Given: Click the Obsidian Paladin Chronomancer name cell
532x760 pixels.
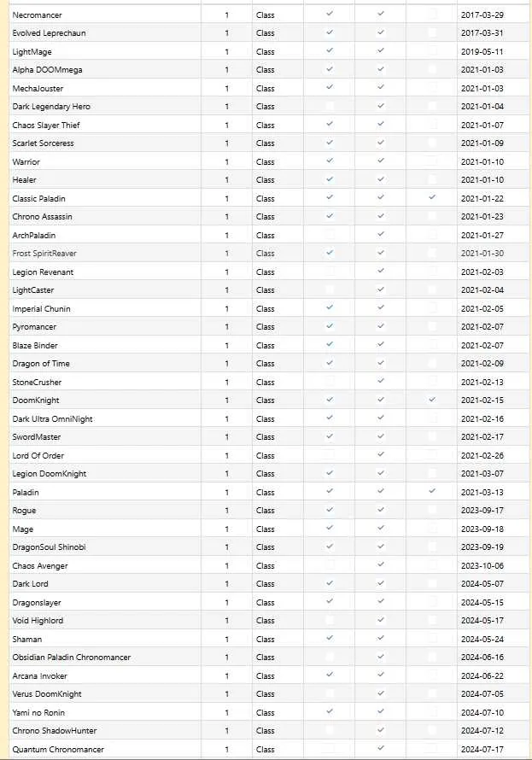Looking at the screenshot, I should pyautogui.click(x=105, y=658).
